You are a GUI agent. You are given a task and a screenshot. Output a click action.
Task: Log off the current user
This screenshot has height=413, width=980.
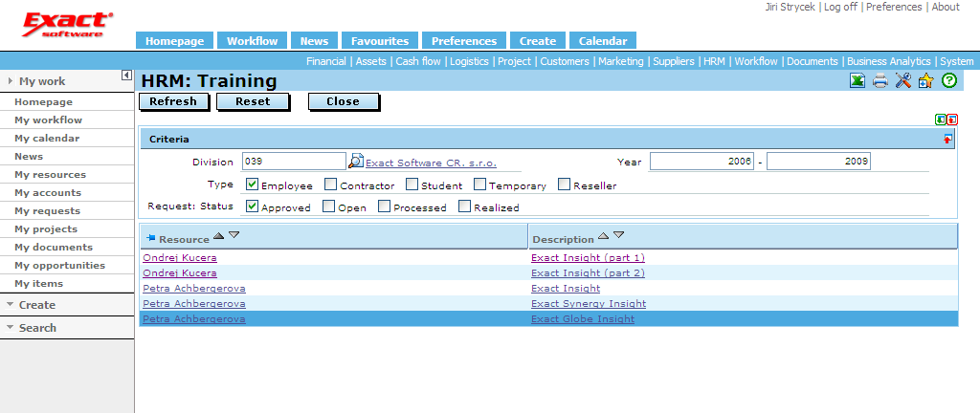pyautogui.click(x=842, y=7)
